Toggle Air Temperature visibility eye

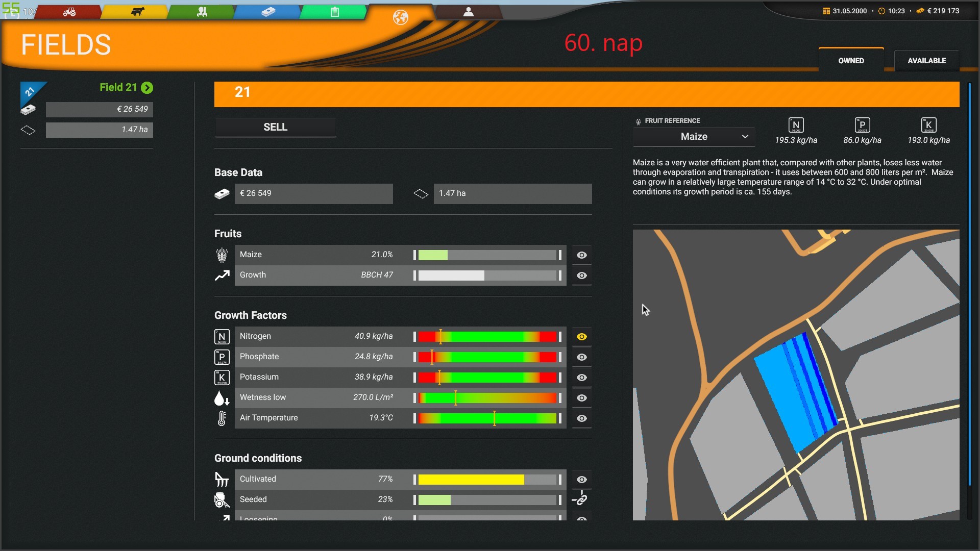click(581, 418)
